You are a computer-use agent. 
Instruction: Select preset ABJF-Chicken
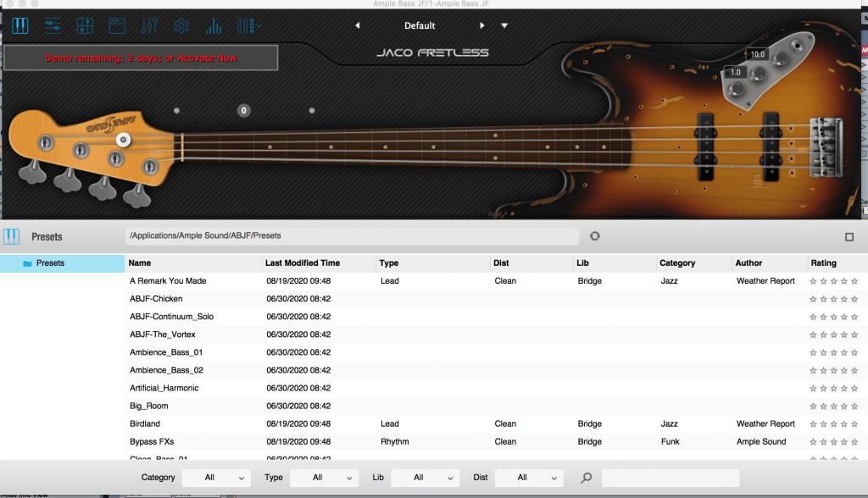pos(156,299)
